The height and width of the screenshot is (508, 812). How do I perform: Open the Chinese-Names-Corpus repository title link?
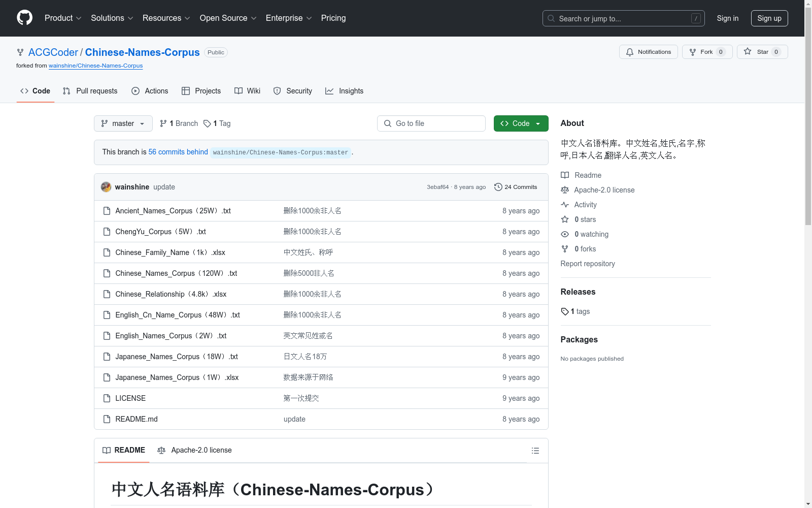coord(143,52)
